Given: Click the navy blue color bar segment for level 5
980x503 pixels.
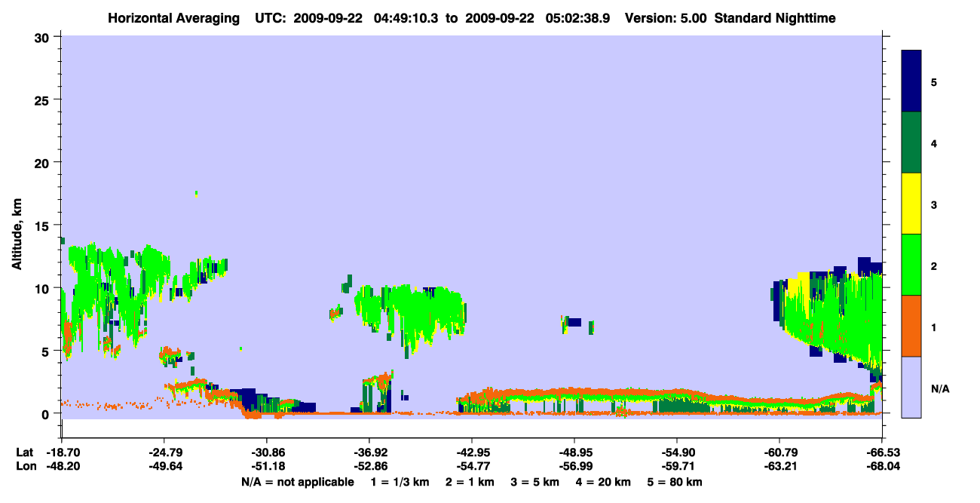Looking at the screenshot, I should [911, 81].
